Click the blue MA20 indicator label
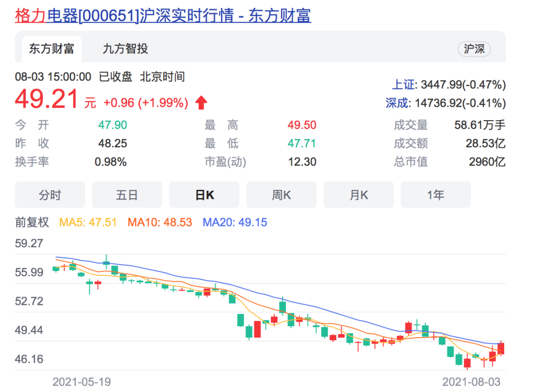534x392 pixels. (235, 222)
